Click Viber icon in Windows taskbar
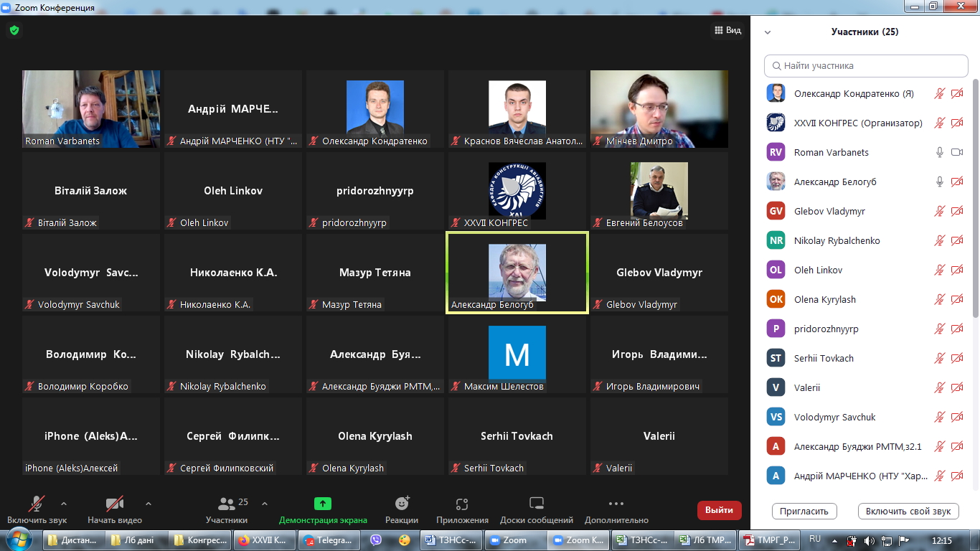The width and height of the screenshot is (980, 551). tap(376, 540)
